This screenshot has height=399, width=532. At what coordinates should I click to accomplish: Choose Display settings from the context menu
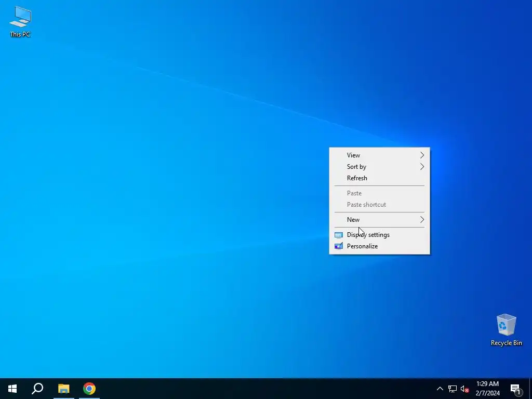[379, 235]
